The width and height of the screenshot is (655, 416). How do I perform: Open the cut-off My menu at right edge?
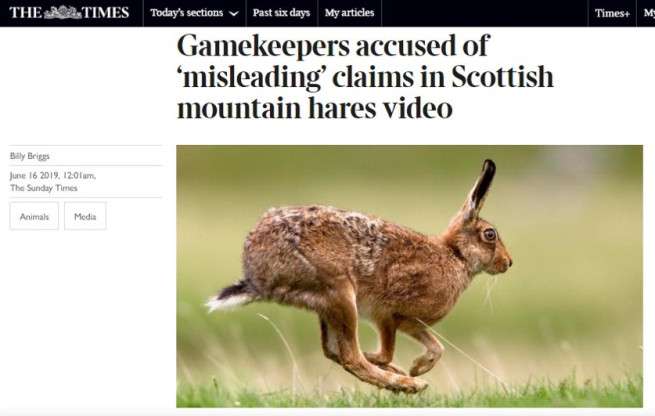pos(649,13)
